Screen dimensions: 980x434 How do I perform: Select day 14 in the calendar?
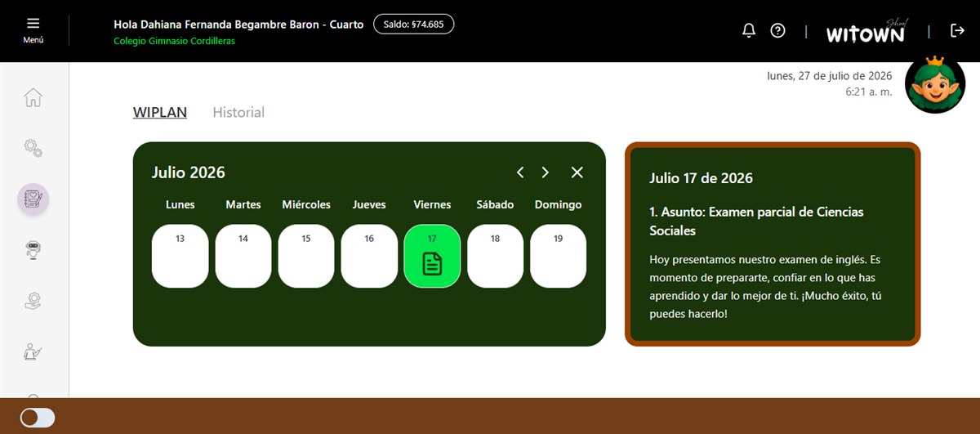pyautogui.click(x=243, y=256)
